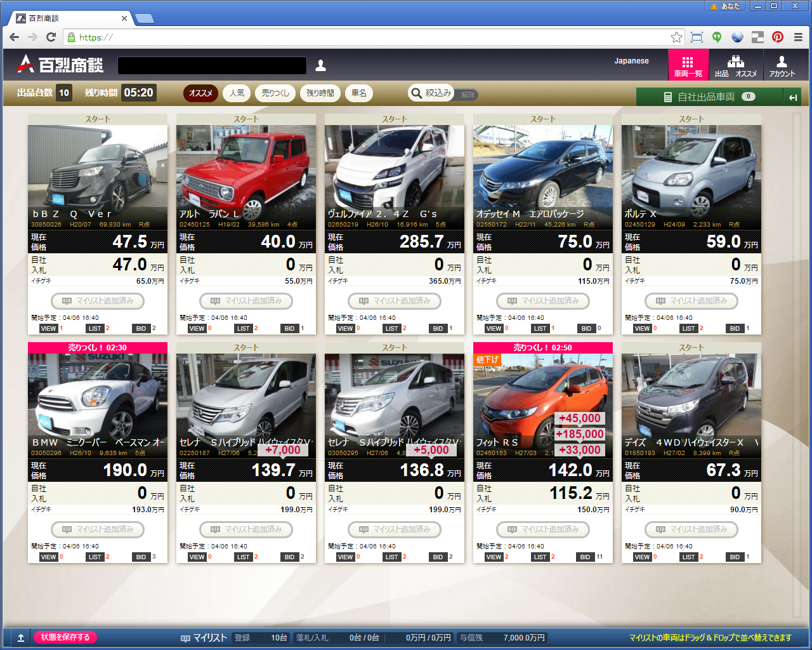Click マイリスト追加済み on bB Z card
812x650 pixels.
click(98, 301)
